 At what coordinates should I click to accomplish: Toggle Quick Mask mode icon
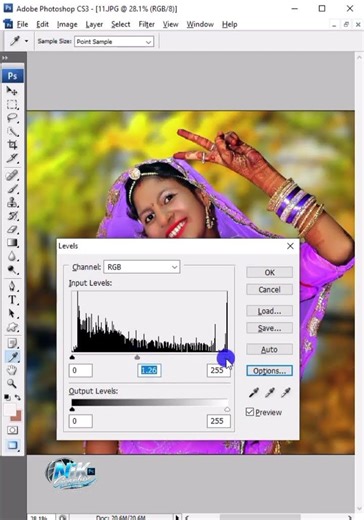pyautogui.click(x=12, y=430)
